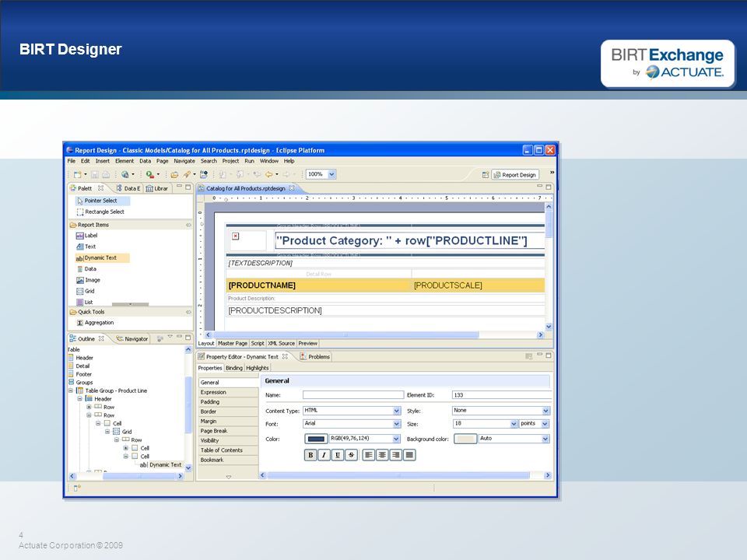This screenshot has height=560, width=747.
Task: Choose the Rectangle Select palette tool
Action: click(100, 212)
